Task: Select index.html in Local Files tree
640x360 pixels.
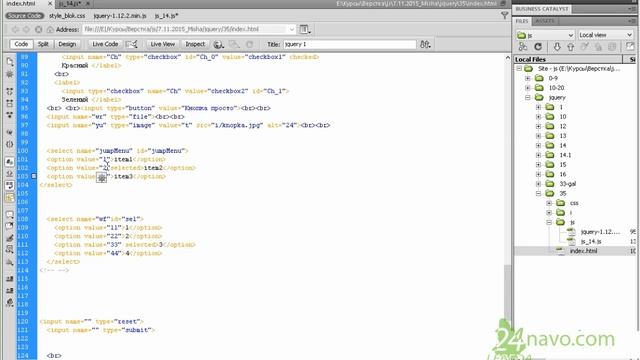Action: click(x=583, y=251)
